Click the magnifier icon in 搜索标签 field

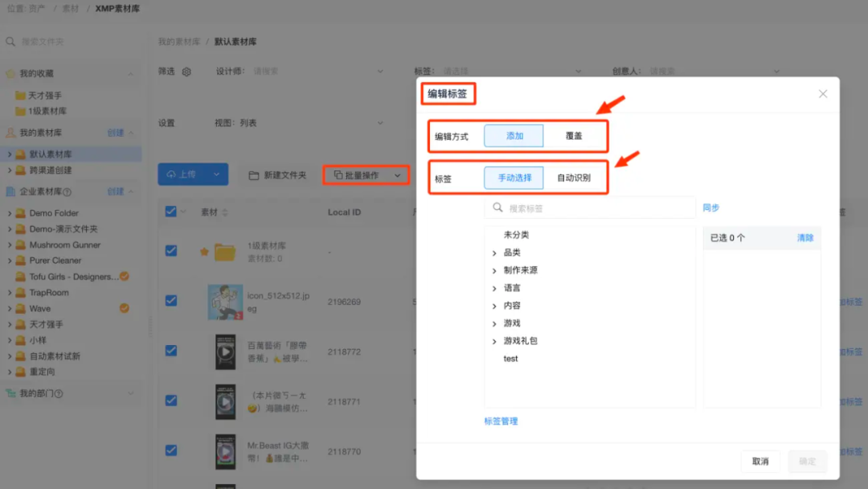(x=497, y=208)
